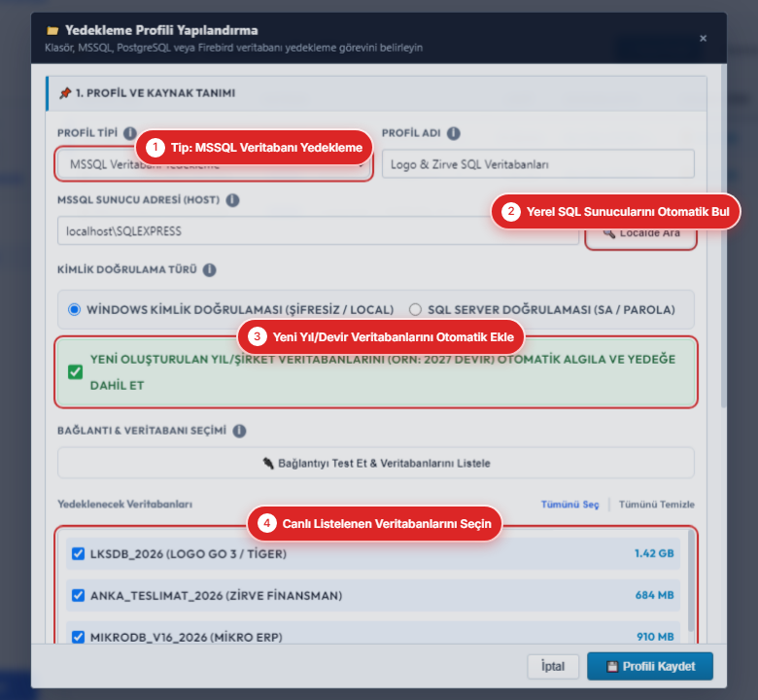Click the LKSDB_2026 (LOGO GO 3 / TIGER) row text
Screen dimensions: 758x700
[x=189, y=553]
